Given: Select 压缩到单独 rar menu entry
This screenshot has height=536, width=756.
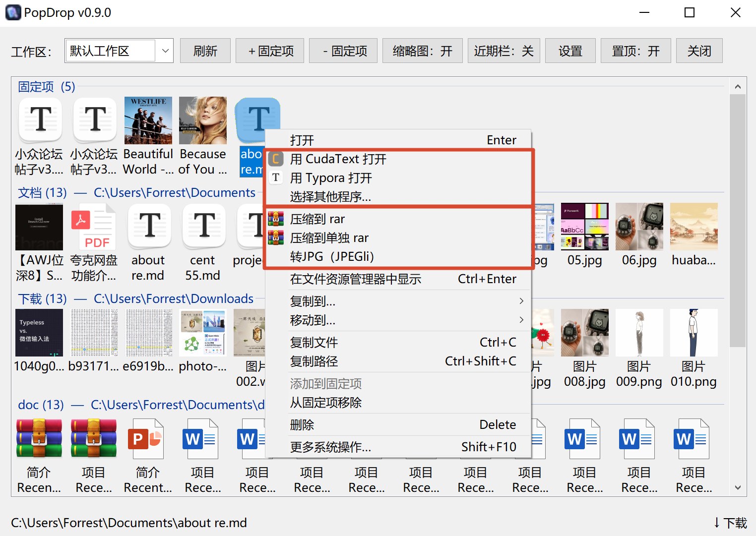Looking at the screenshot, I should 398,238.
